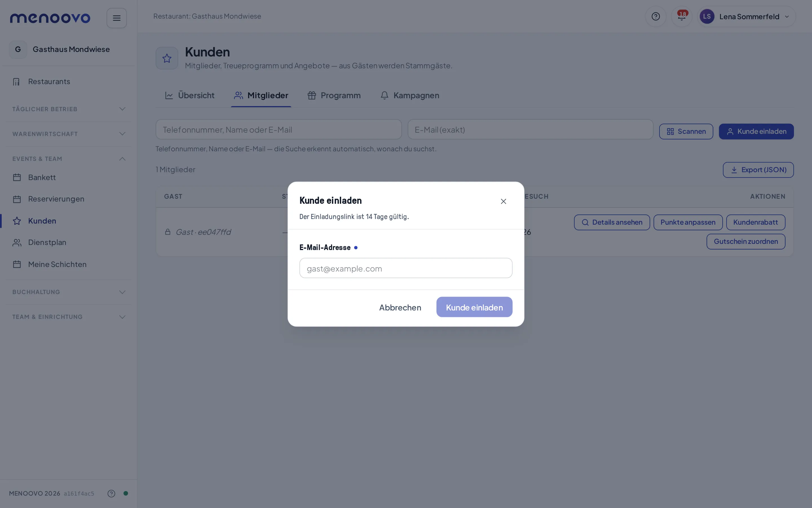This screenshot has height=508, width=812.
Task: Click the guest row Gast · ee047ffd
Action: click(475, 232)
